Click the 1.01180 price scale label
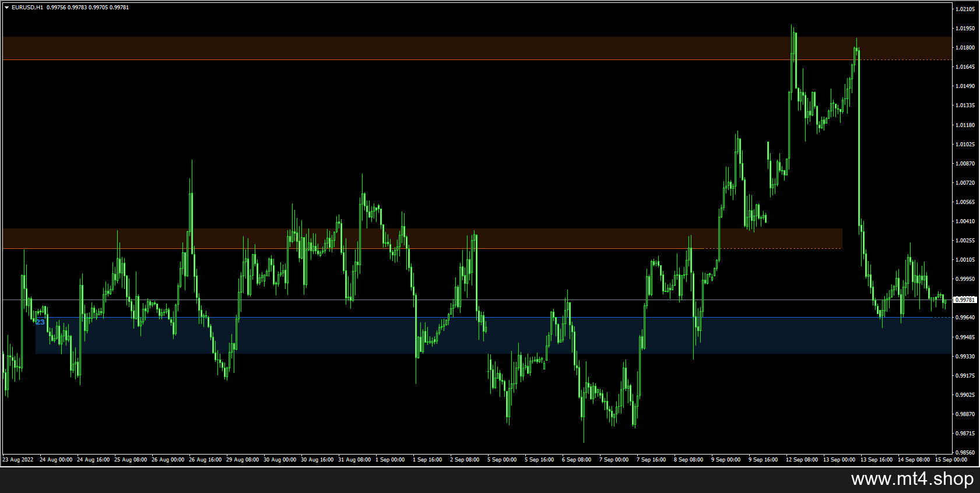Viewport: 980px width, 493px height. click(x=965, y=125)
